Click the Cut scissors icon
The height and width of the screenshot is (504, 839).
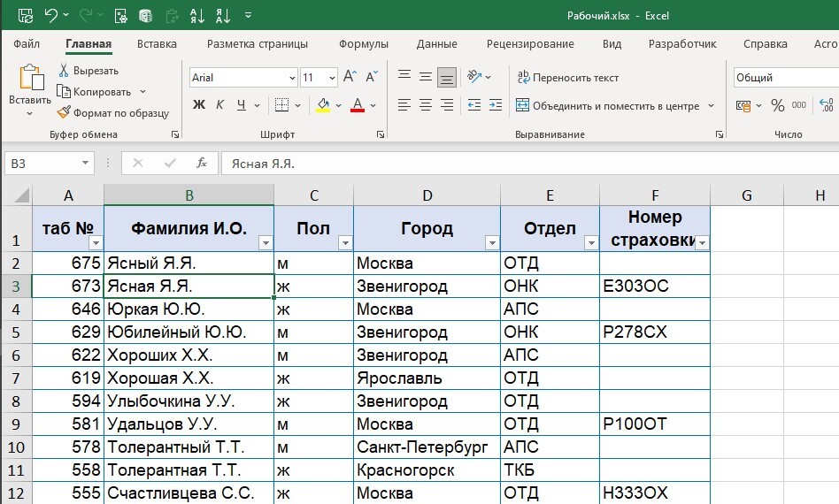[x=64, y=71]
